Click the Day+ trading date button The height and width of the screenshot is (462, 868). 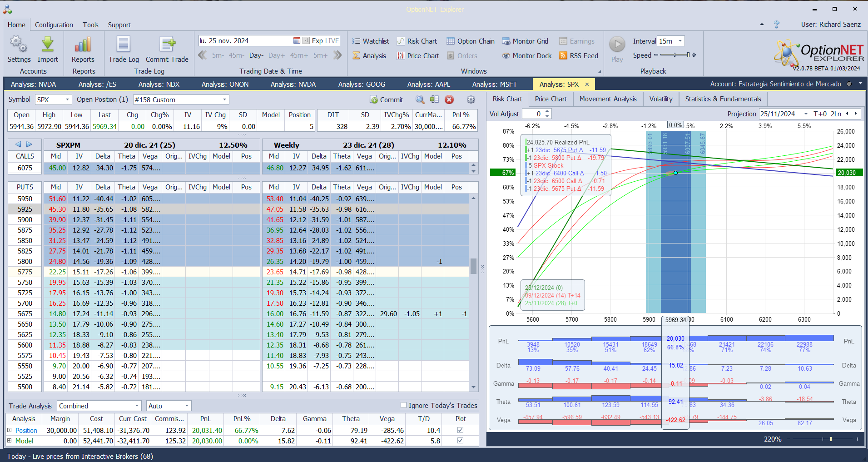point(276,56)
